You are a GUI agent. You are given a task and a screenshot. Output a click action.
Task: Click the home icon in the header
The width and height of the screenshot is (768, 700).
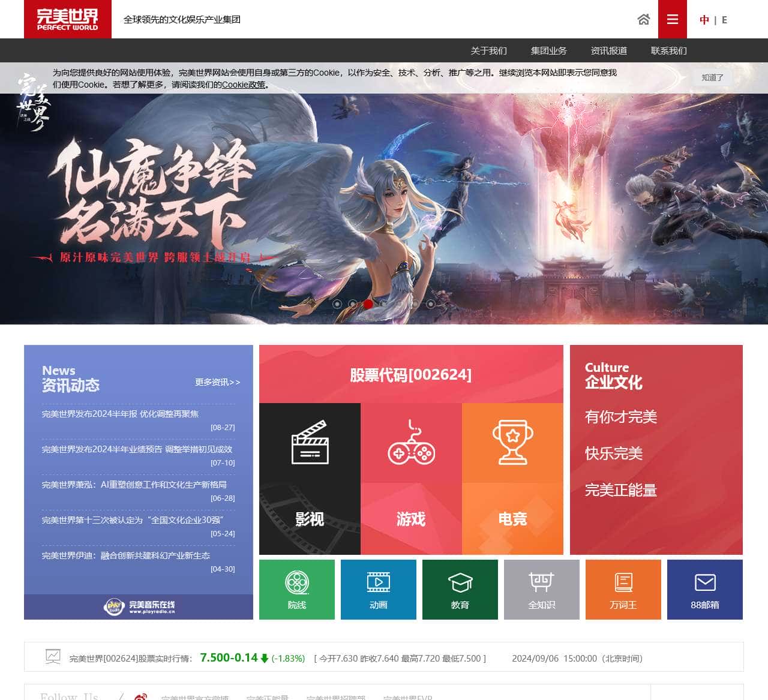[x=643, y=20]
